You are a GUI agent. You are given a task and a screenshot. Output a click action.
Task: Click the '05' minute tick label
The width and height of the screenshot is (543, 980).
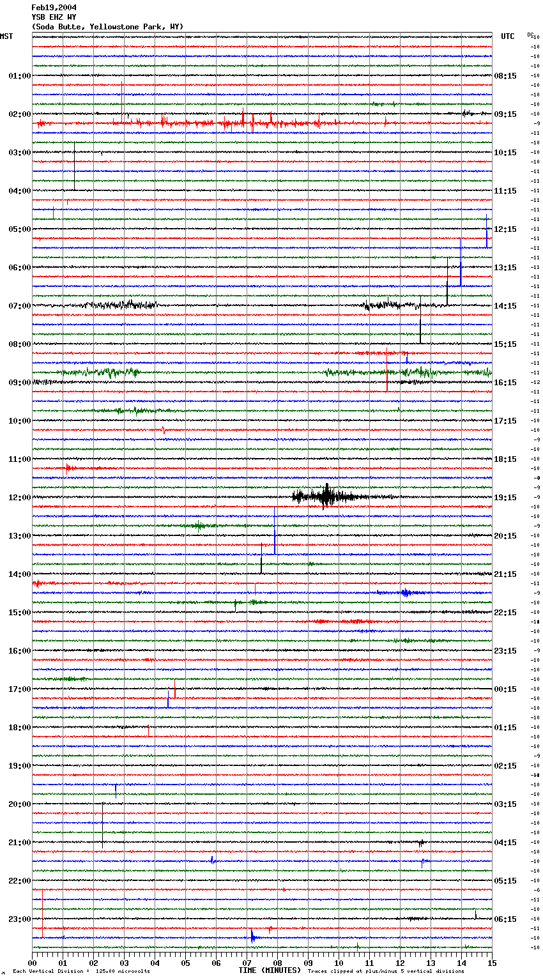[185, 963]
